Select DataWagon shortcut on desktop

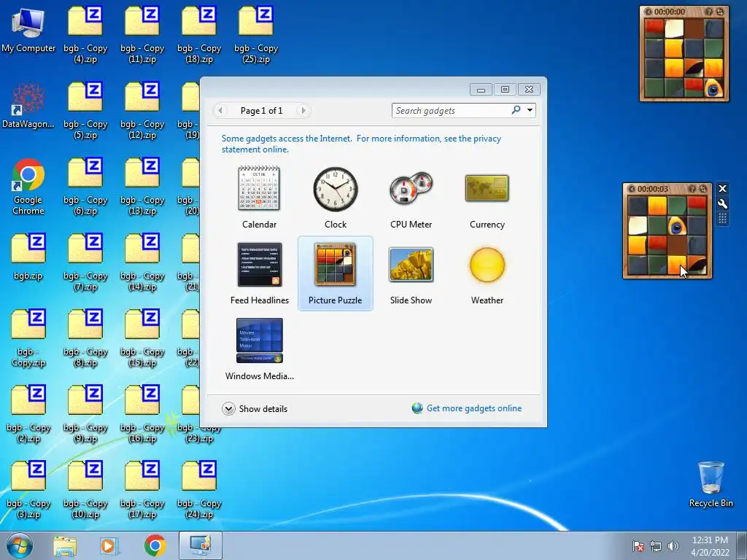coord(28,106)
